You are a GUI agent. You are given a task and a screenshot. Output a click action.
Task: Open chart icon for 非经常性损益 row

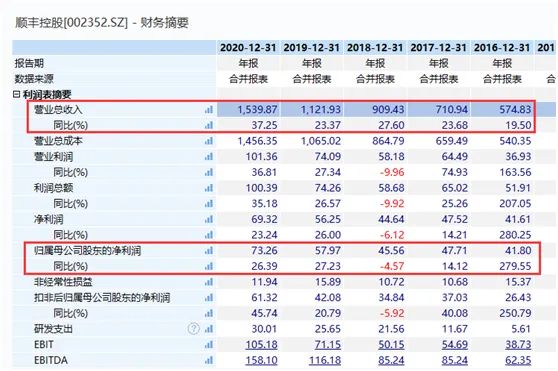pyautogui.click(x=209, y=282)
